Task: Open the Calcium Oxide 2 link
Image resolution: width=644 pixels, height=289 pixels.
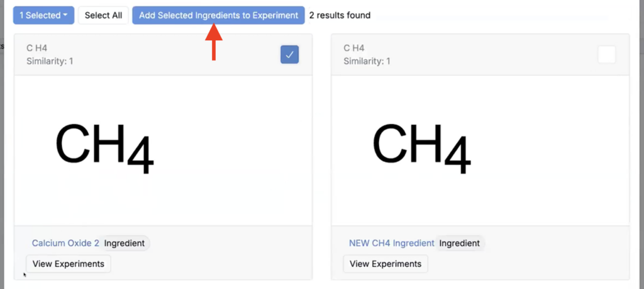Action: coord(65,243)
